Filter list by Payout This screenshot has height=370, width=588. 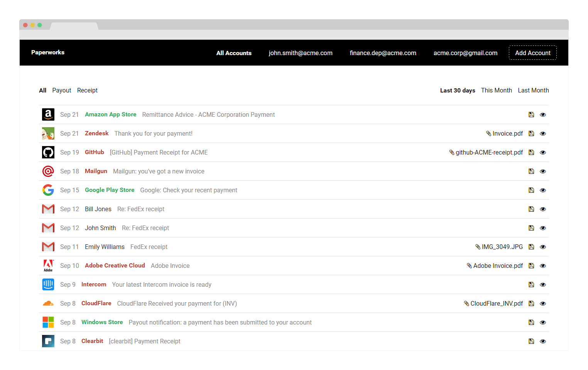pos(62,90)
